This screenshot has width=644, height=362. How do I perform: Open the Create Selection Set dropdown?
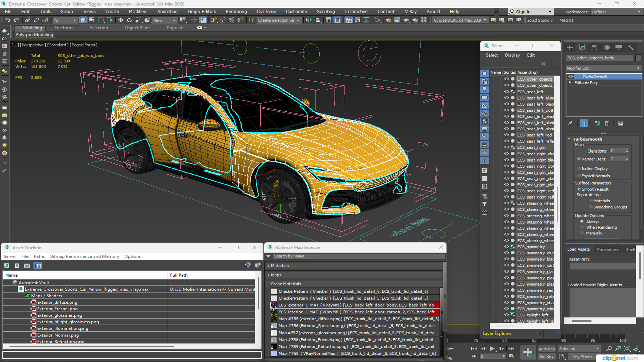pyautogui.click(x=278, y=20)
